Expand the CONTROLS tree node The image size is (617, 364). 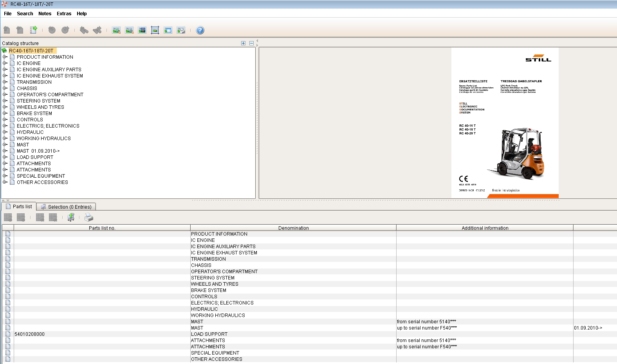pos(5,119)
